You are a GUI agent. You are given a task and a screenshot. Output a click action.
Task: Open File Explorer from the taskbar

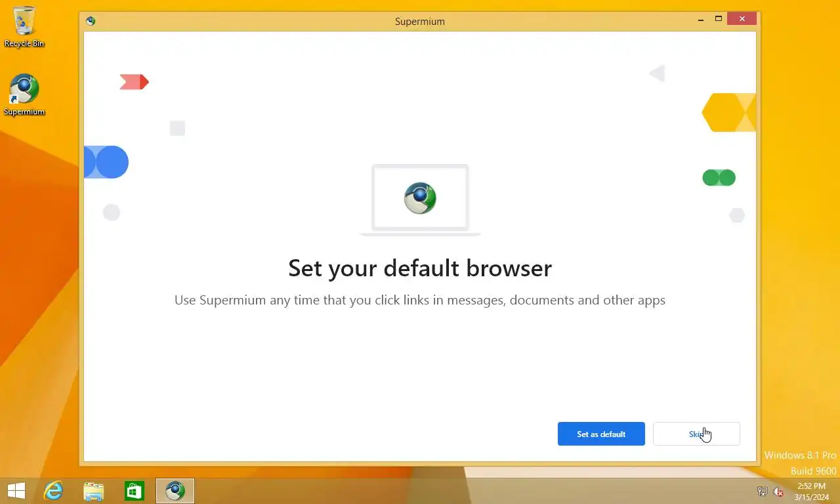(x=94, y=491)
